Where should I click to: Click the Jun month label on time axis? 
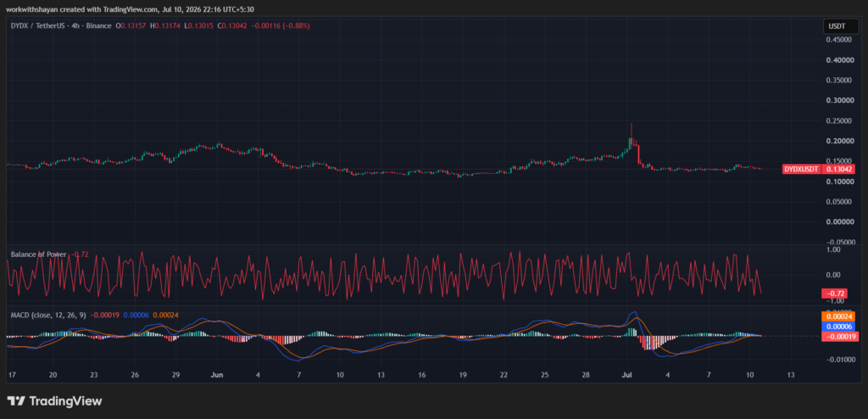217,375
